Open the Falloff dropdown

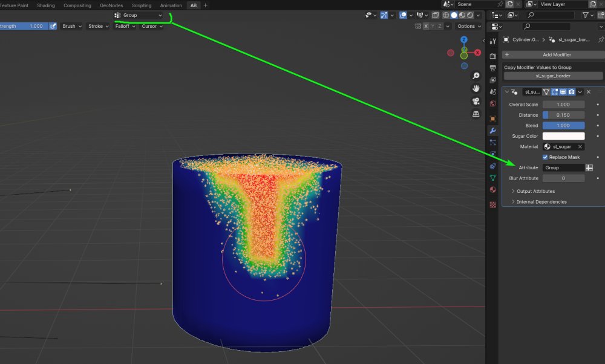point(125,27)
